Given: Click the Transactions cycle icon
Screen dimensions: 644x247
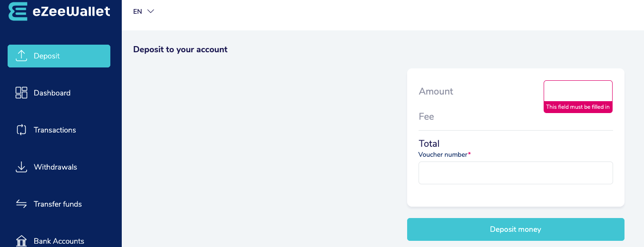Looking at the screenshot, I should 21,130.
